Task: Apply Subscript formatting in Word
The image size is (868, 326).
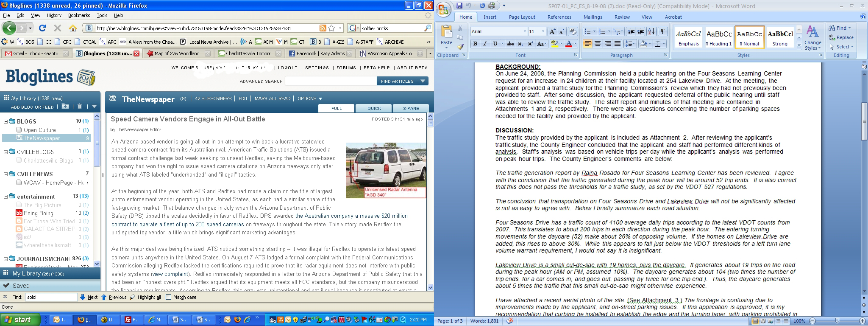Action: tap(520, 44)
